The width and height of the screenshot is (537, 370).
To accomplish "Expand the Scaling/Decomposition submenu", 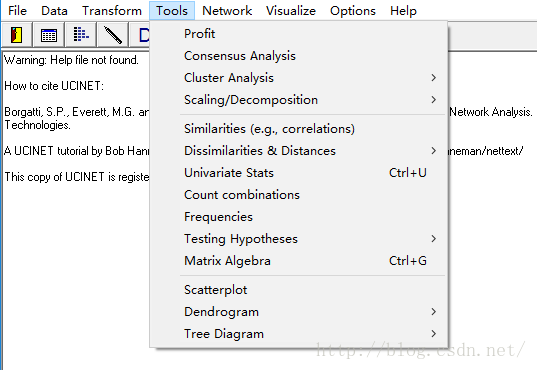I will 299,100.
